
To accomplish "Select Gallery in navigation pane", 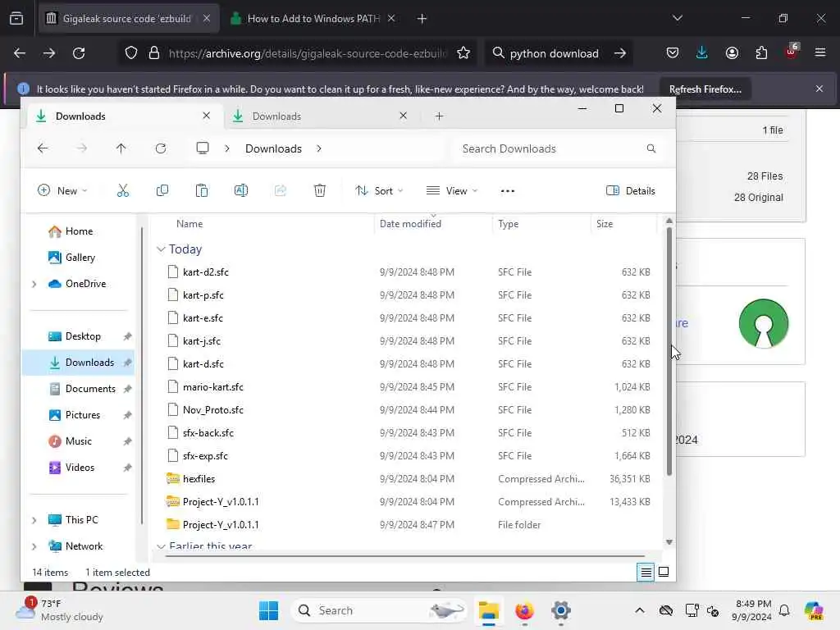I will pos(78,258).
